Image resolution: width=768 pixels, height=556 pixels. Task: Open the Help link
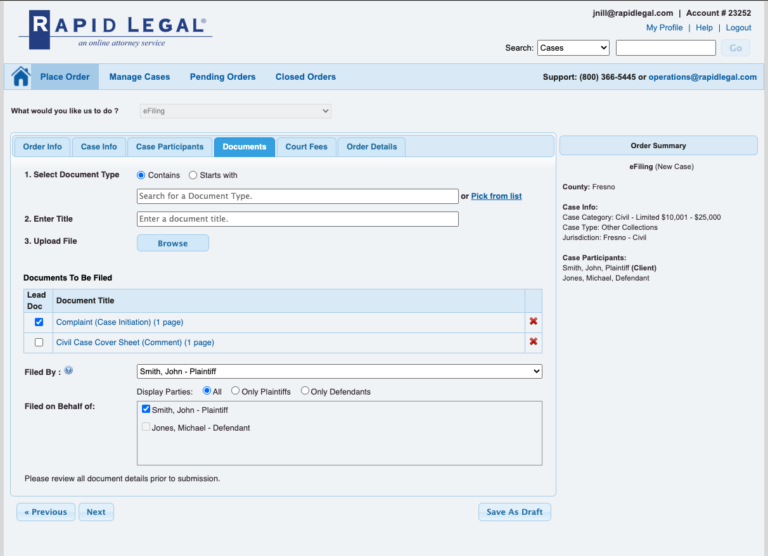pyautogui.click(x=704, y=27)
